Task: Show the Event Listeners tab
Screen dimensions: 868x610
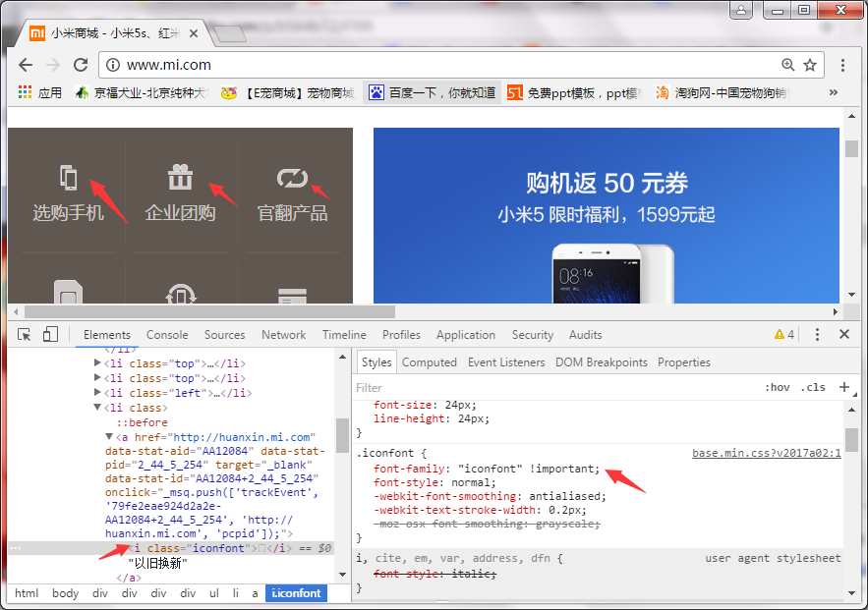Action: (x=506, y=362)
